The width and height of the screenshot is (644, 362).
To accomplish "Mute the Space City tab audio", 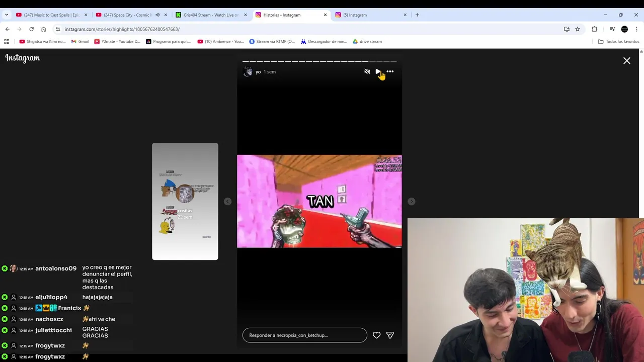I will (157, 15).
